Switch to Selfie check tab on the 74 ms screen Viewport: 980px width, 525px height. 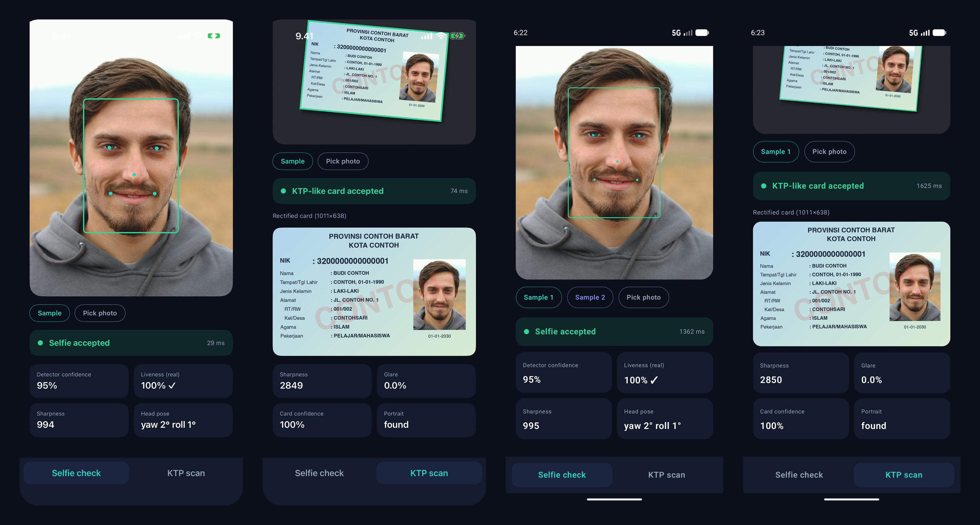319,473
